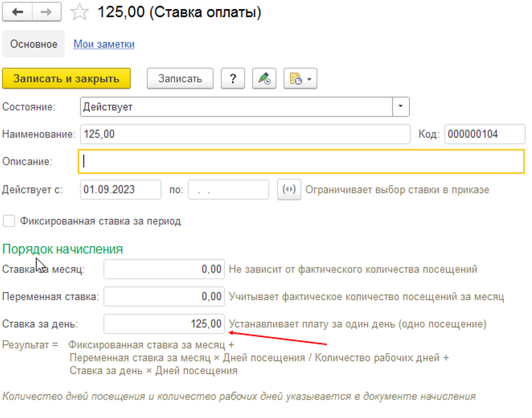Click the 'Переменная ставка' amount field
532x418 pixels.
coord(164,296)
